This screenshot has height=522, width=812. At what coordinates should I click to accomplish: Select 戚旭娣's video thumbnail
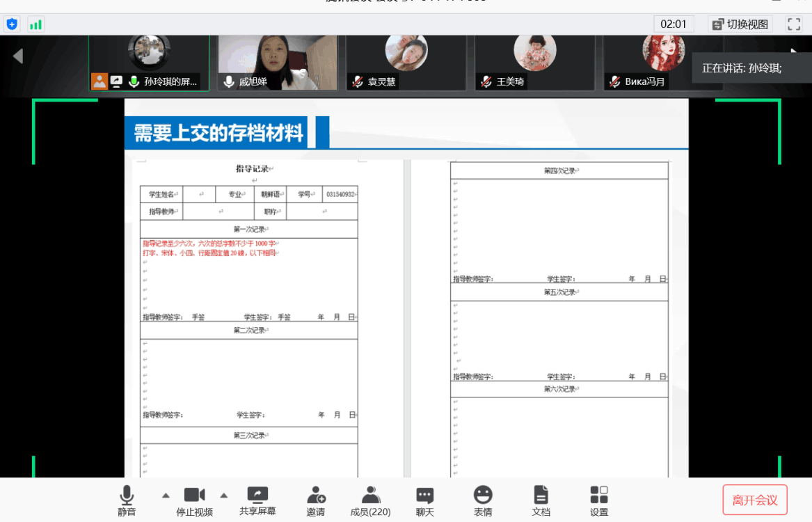click(278, 63)
